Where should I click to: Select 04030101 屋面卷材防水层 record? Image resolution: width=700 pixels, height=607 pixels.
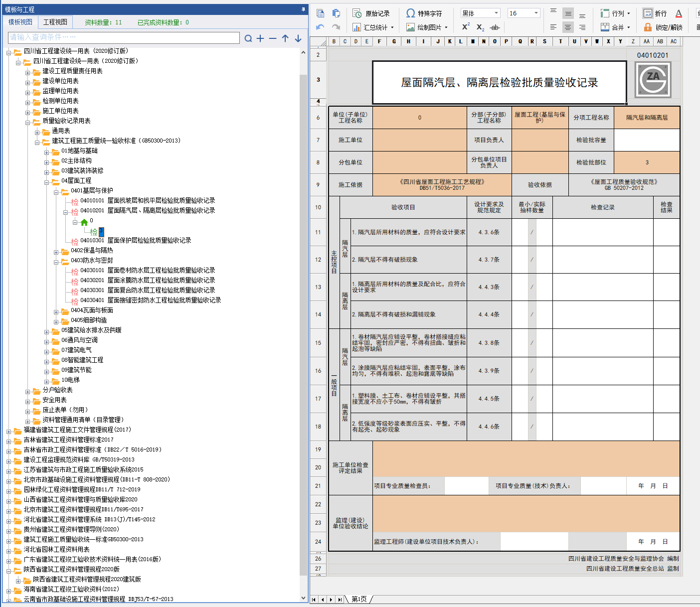(148, 270)
